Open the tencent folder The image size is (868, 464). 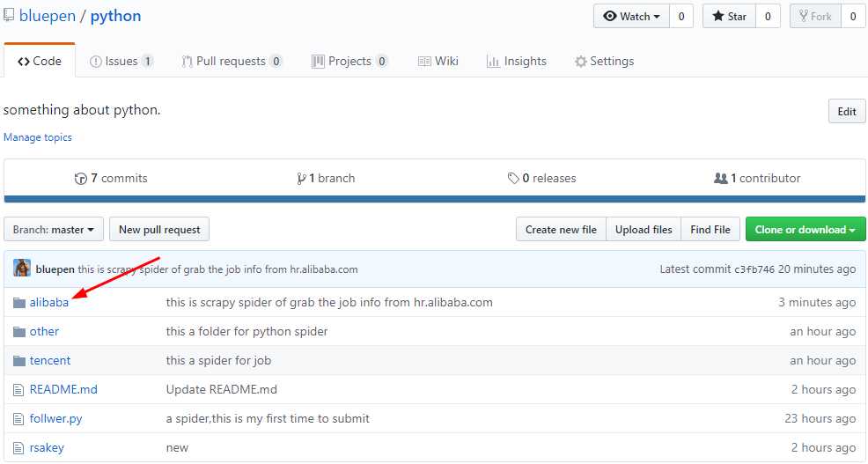50,360
